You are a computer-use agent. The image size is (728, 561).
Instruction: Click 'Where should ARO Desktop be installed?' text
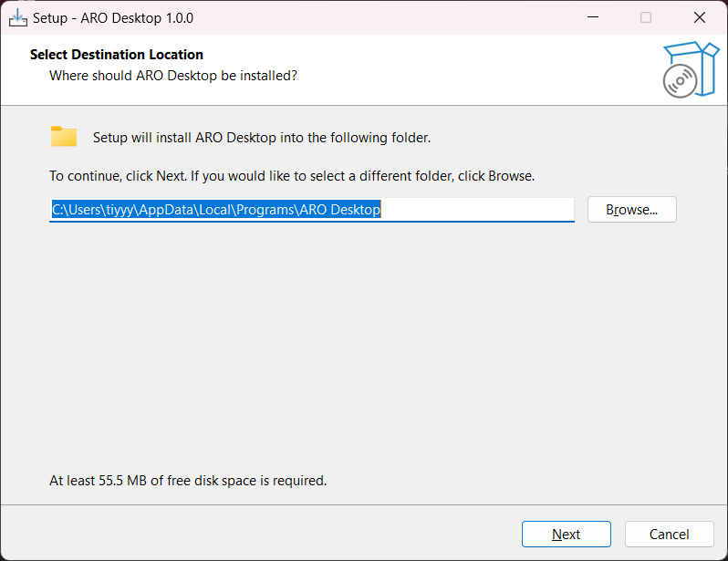(x=173, y=76)
